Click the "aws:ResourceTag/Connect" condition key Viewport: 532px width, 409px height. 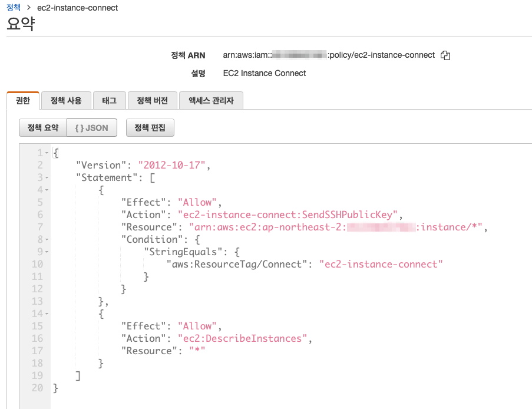(237, 265)
